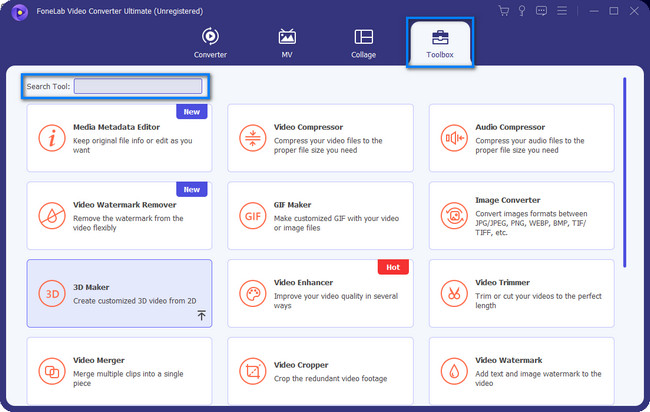Open the Media Metadata Editor title
Screen dimensions: 650x412
(x=116, y=127)
